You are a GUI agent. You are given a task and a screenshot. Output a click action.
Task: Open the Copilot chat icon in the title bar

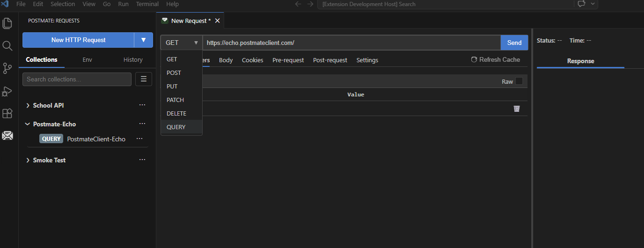click(582, 4)
